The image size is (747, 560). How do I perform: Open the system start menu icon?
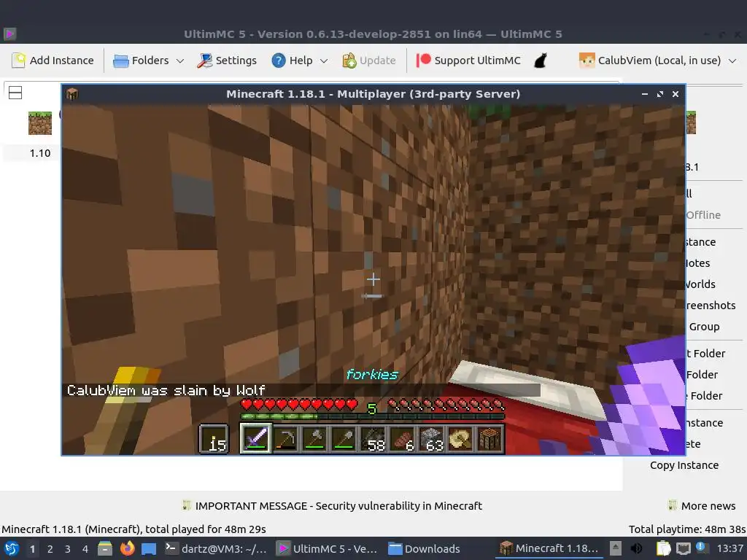(x=12, y=548)
